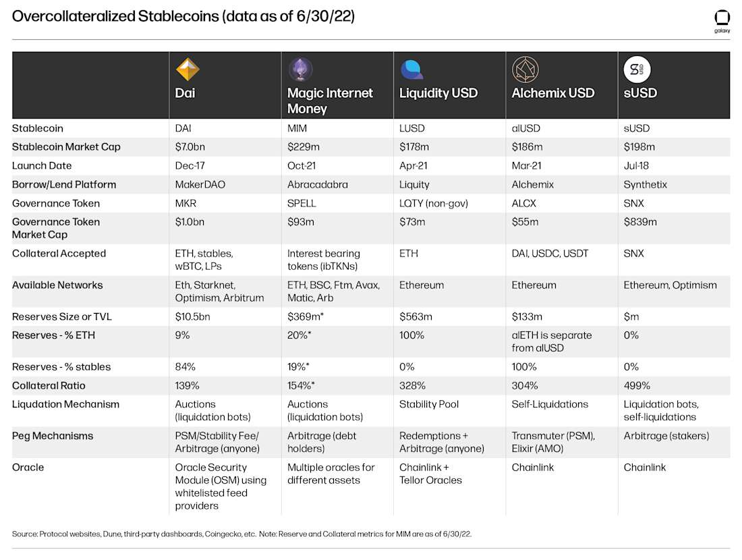Click the Dai diamond logo icon

pos(188,69)
